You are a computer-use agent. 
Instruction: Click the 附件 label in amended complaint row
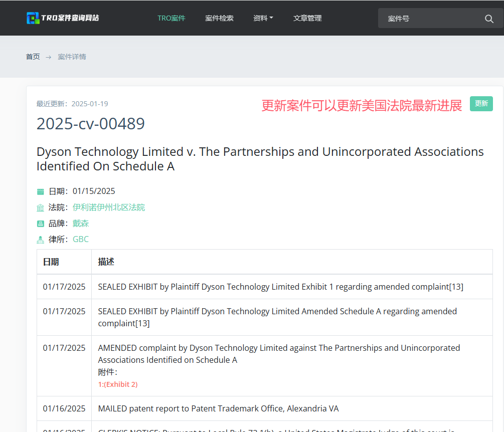tap(108, 372)
